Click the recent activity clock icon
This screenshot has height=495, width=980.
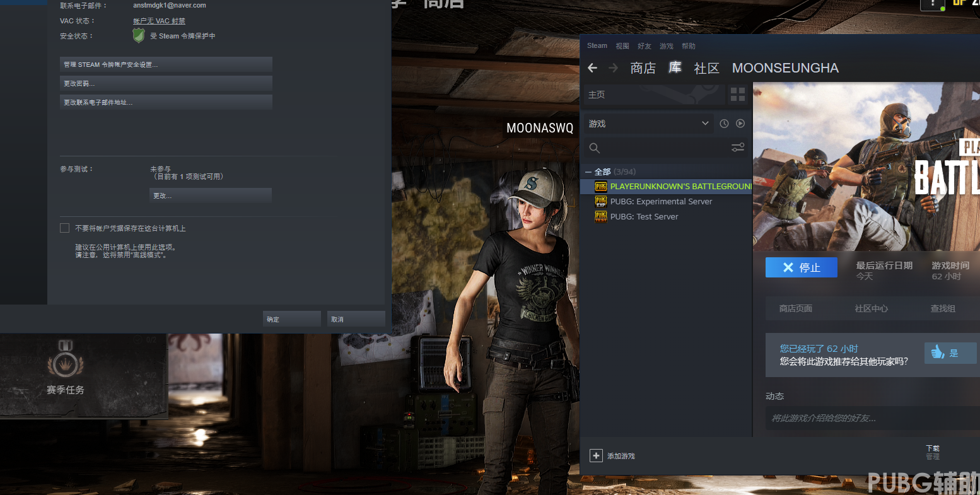point(724,124)
